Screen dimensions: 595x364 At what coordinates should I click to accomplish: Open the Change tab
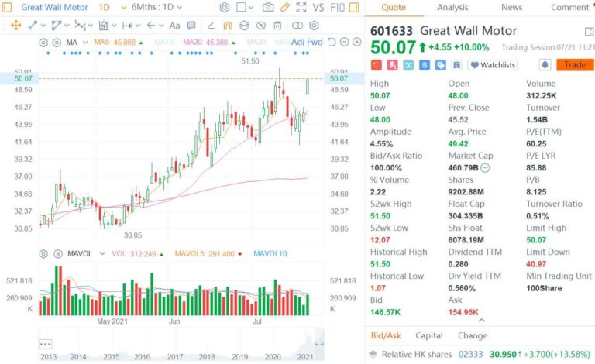[473, 335]
